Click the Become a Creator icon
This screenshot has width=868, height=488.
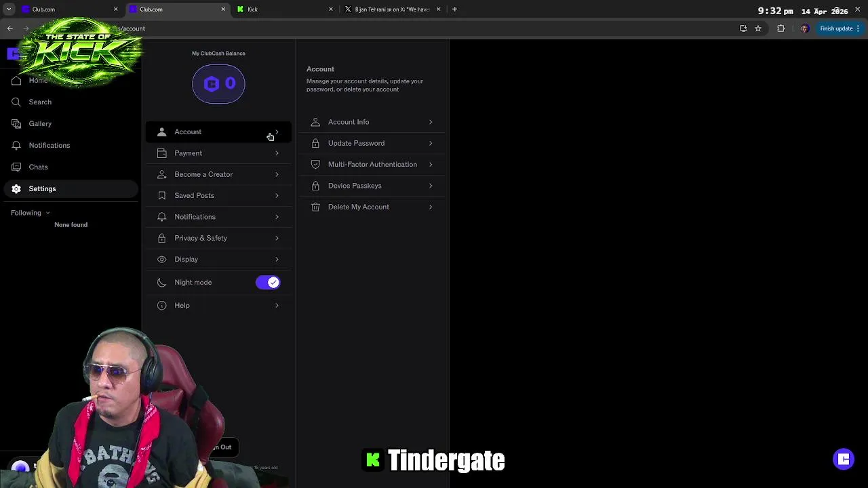(x=161, y=174)
